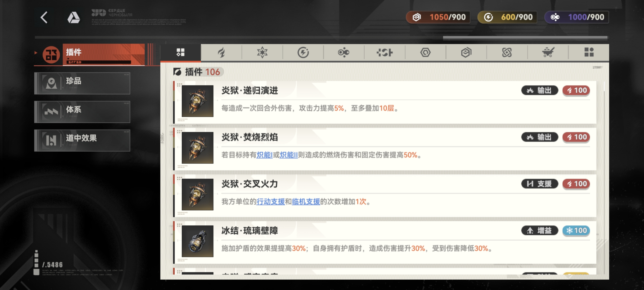This screenshot has height=290, width=644.
Task: Click the 1050/900 orange resource counter
Action: (438, 17)
